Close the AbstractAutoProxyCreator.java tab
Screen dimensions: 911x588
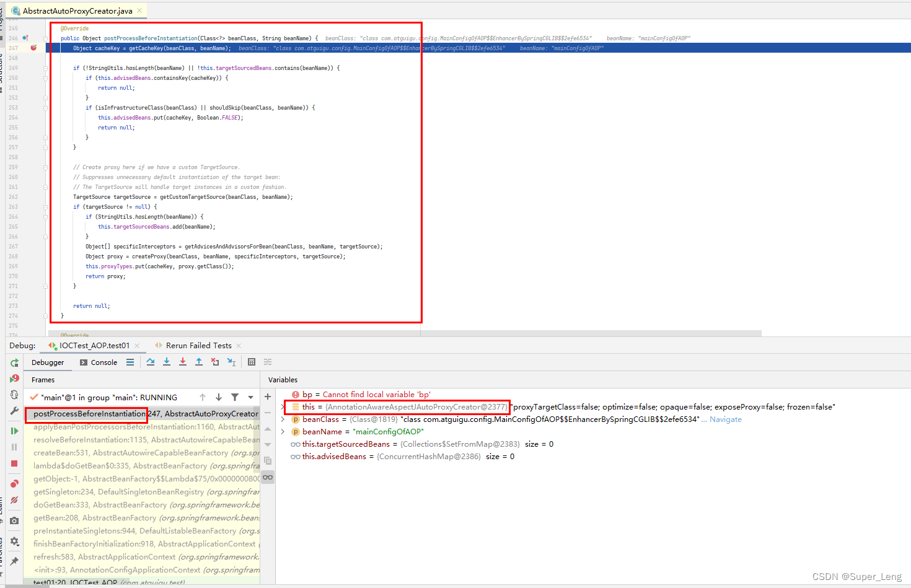[139, 11]
